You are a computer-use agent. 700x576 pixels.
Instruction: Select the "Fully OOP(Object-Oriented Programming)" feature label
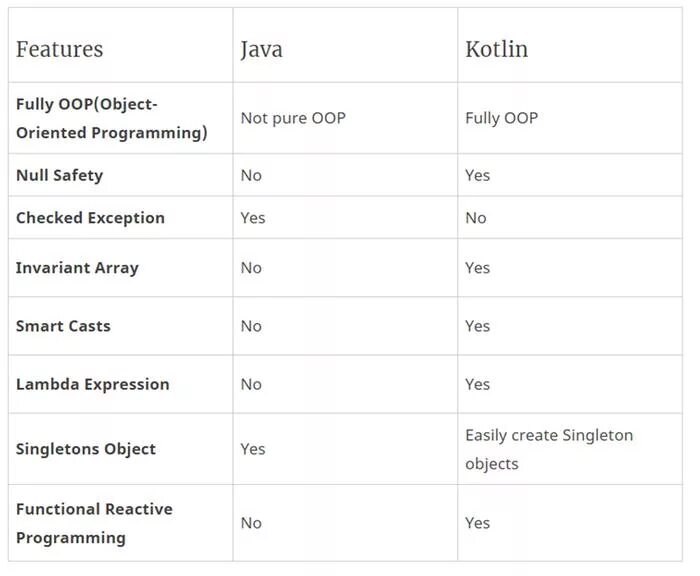(x=111, y=118)
